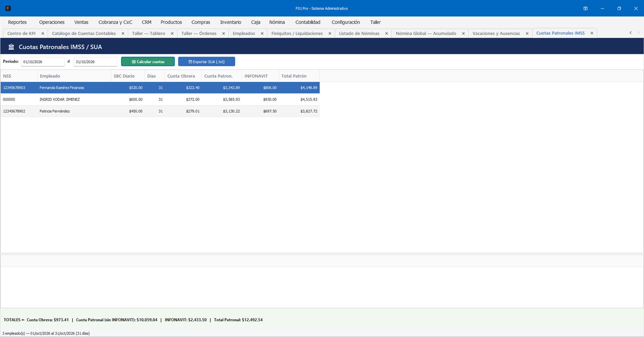The image size is (644, 337).
Task: Open the Inventario menu
Action: tap(231, 22)
